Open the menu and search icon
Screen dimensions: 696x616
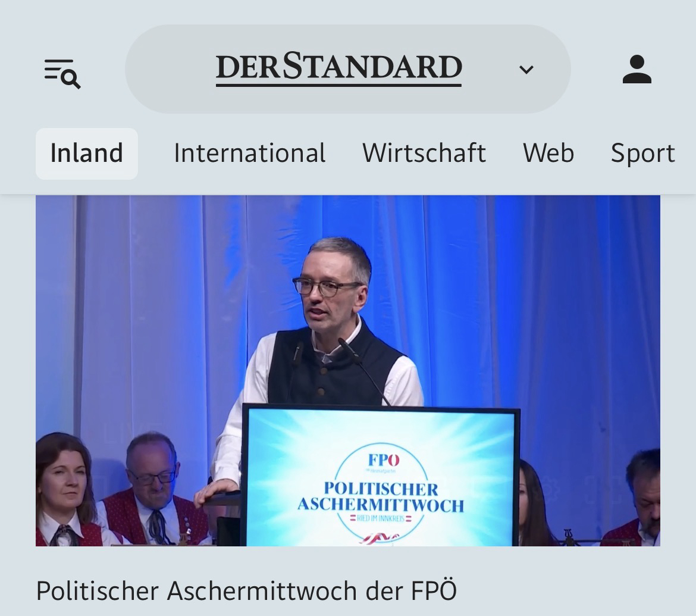point(62,74)
